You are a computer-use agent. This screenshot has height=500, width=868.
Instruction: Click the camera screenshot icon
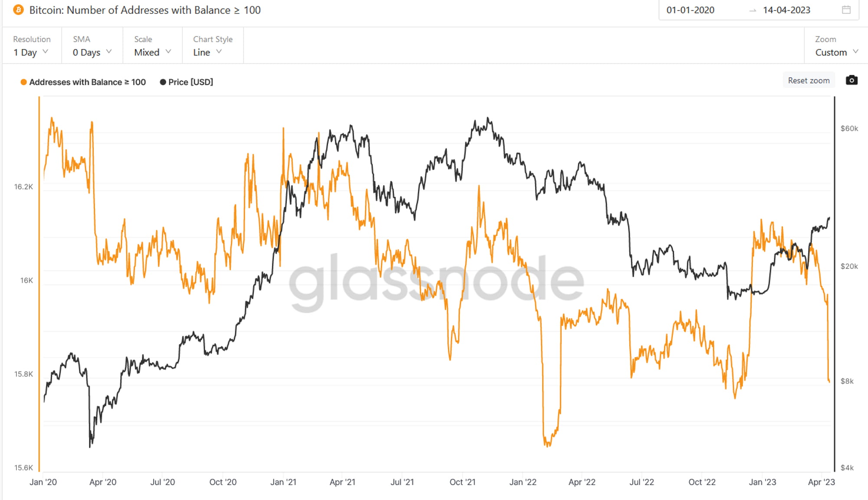(x=852, y=80)
